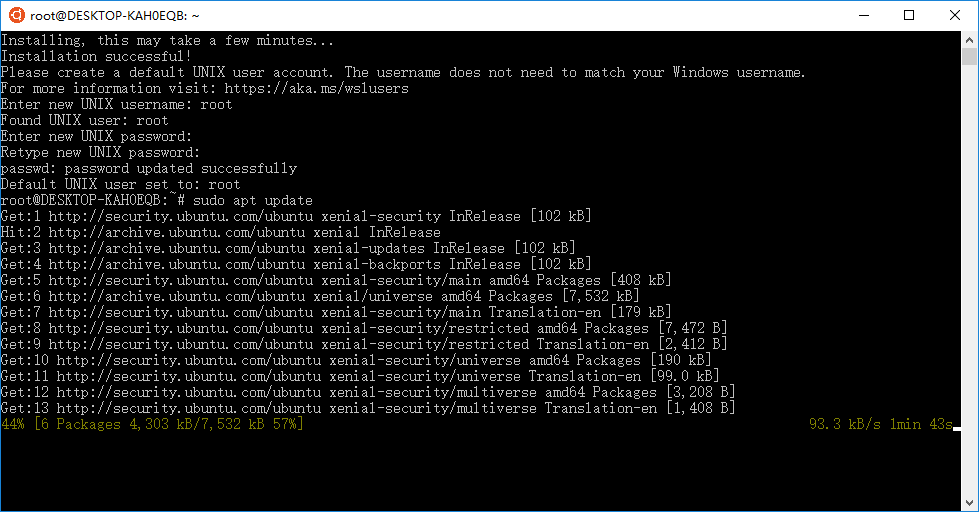Close the Ubuntu terminal window
The height and width of the screenshot is (512, 979).
click(x=955, y=15)
